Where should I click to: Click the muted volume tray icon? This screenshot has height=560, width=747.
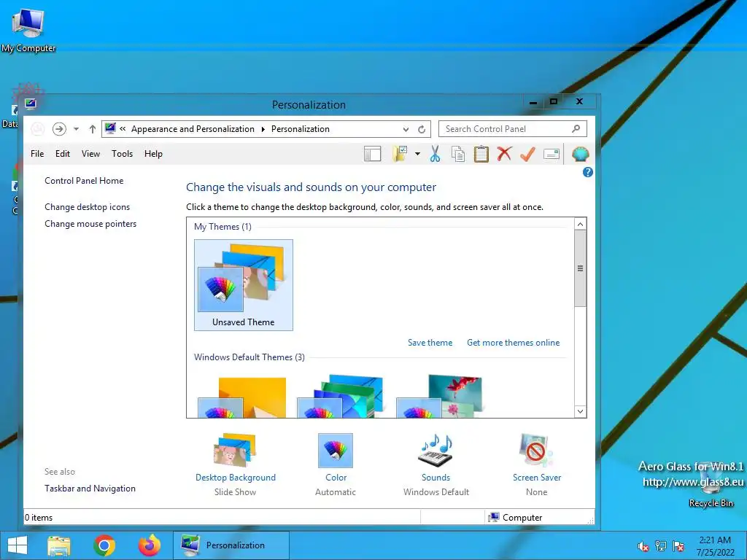(643, 546)
